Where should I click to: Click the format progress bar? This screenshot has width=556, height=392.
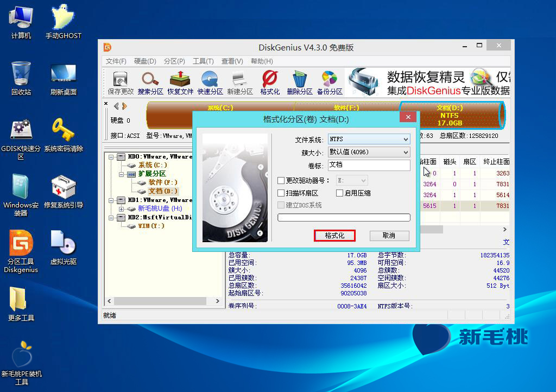pyautogui.click(x=344, y=218)
